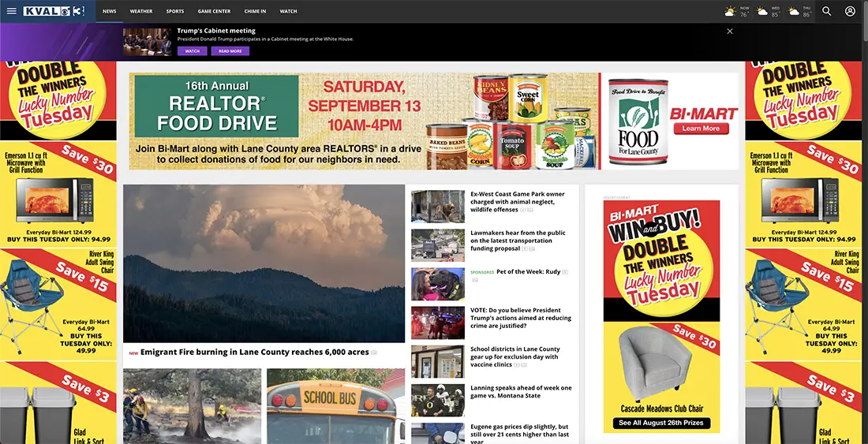
Task: Open the Sports menu item
Action: tap(175, 11)
